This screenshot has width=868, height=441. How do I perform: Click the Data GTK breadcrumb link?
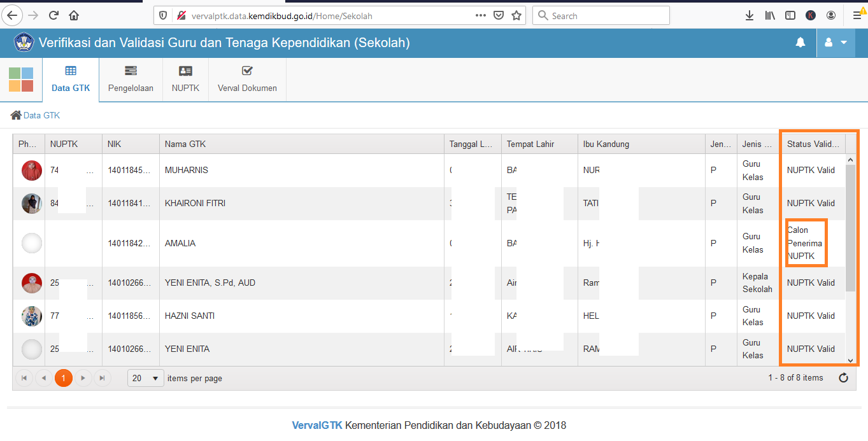tap(42, 115)
